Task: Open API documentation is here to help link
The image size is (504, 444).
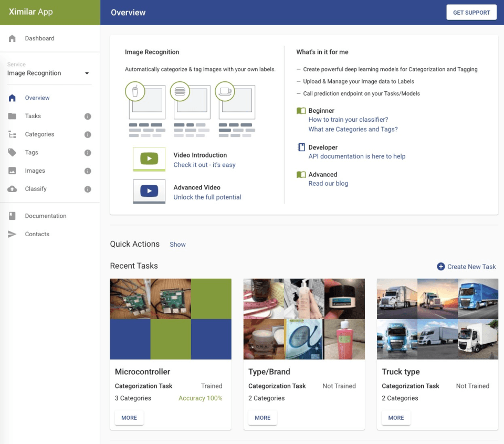Action: point(357,156)
